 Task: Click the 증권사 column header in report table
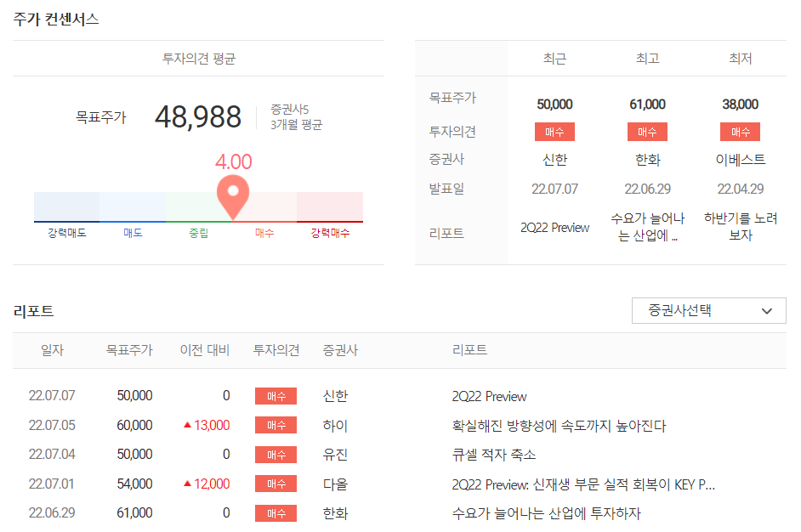pos(340,350)
